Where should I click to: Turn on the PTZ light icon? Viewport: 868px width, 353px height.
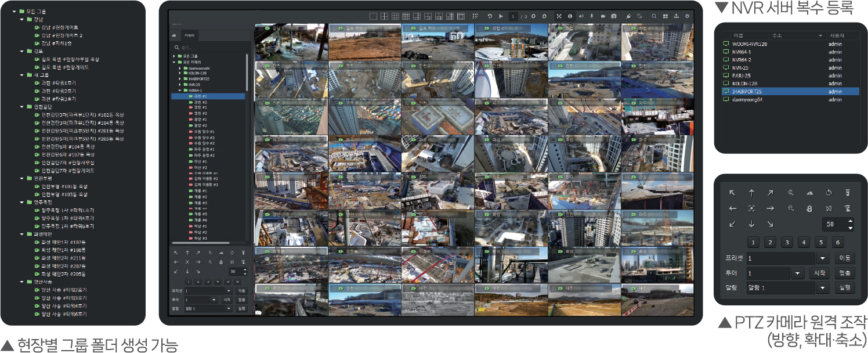point(847,192)
